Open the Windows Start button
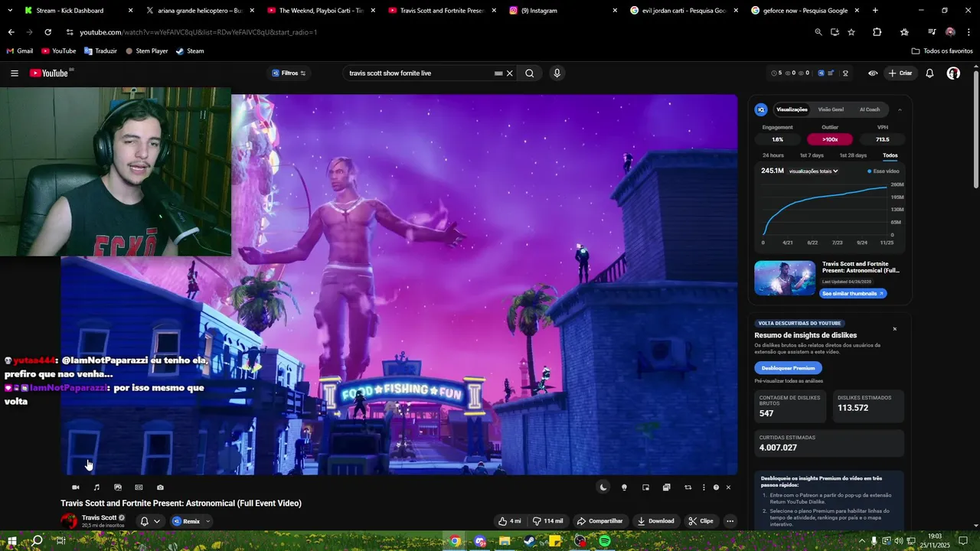This screenshot has height=551, width=980. click(x=12, y=541)
